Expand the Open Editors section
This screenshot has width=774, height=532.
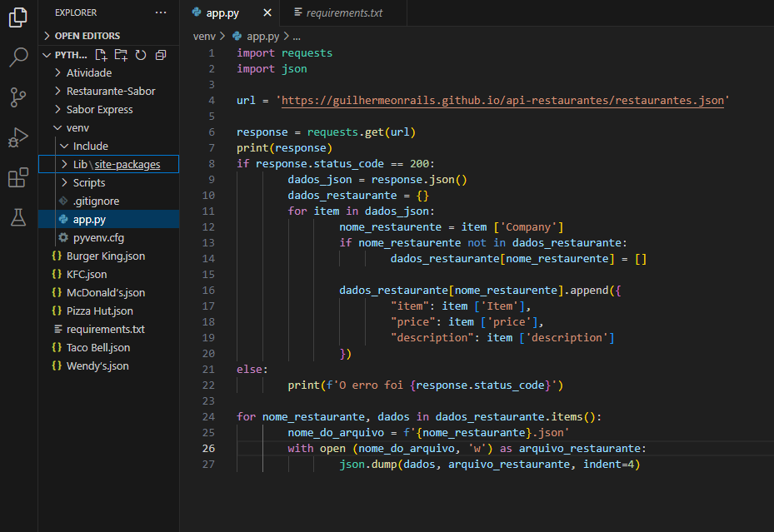[108, 36]
